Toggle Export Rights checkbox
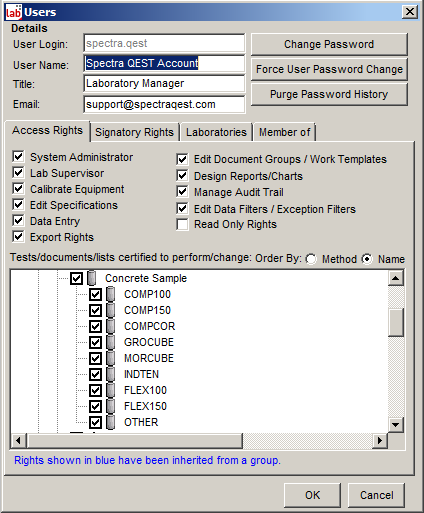The width and height of the screenshot is (424, 513). point(18,237)
